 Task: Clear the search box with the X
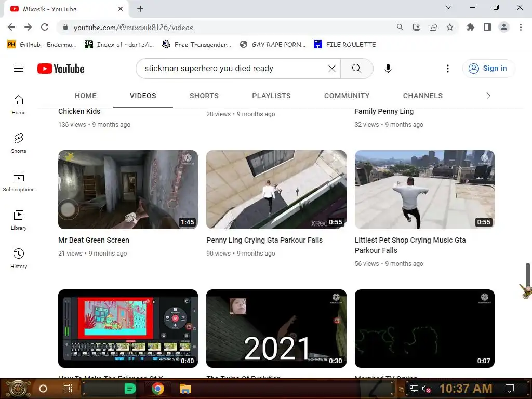point(332,69)
